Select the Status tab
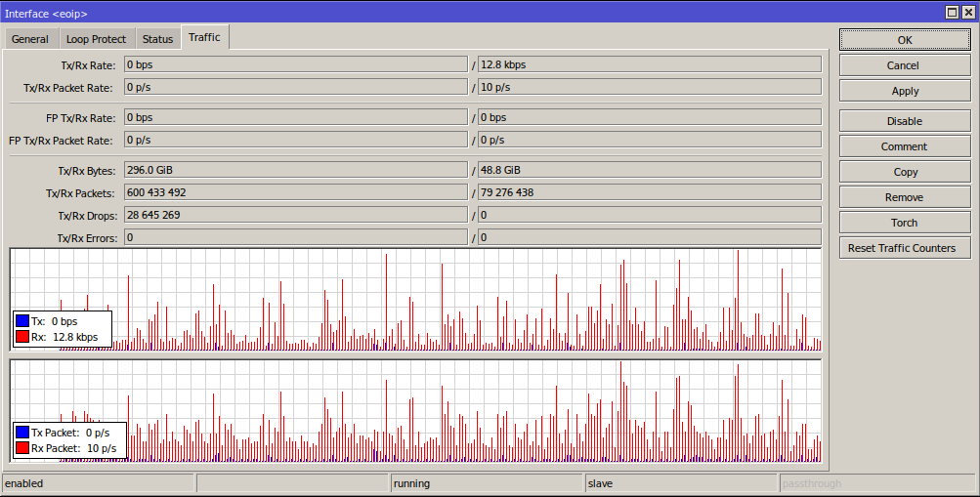The image size is (980, 497). click(157, 39)
